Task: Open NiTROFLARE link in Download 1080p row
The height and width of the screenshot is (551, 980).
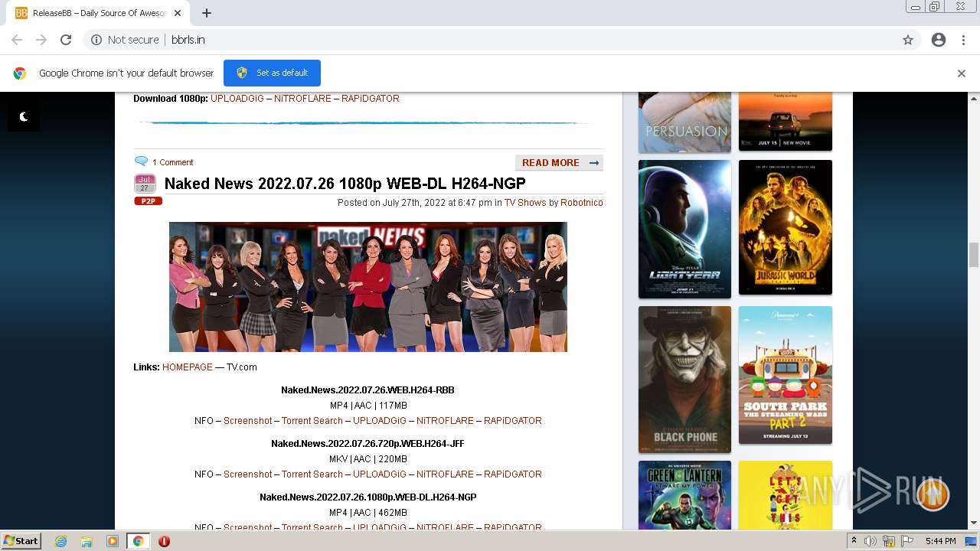Action: tap(302, 99)
